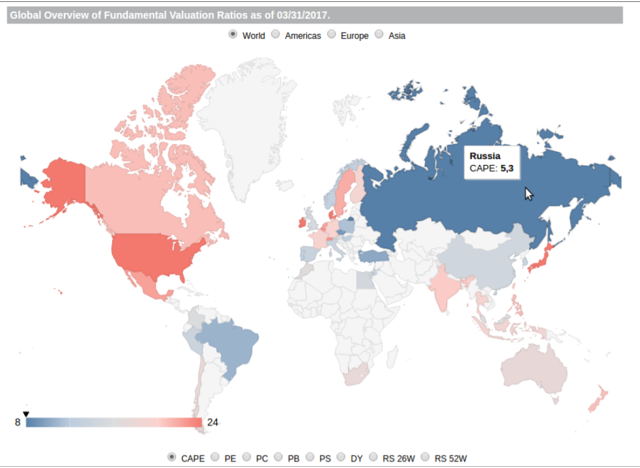Click Spain on the world map
Viewport: 640px width, 468px height.
(309, 254)
